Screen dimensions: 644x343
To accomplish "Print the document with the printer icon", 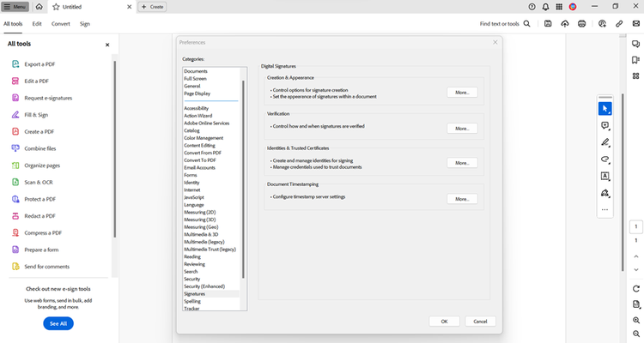I will coord(581,24).
